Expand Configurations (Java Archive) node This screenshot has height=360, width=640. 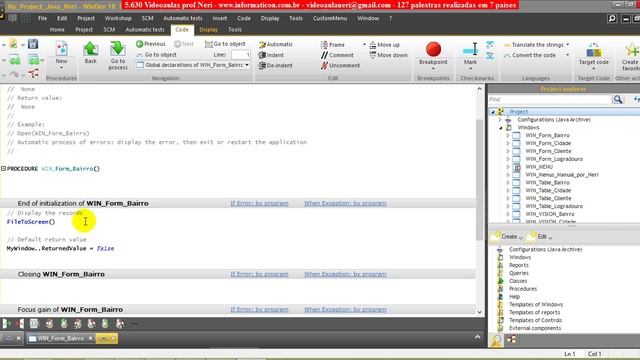coord(500,120)
